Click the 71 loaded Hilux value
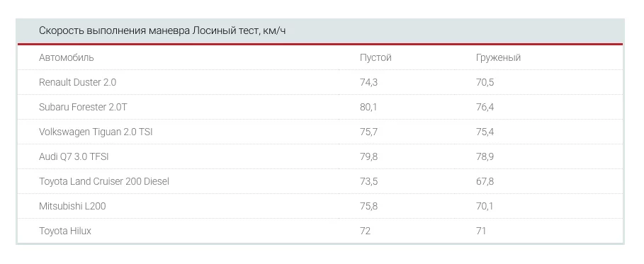Viewport: 644px width, 264px height. (x=481, y=231)
